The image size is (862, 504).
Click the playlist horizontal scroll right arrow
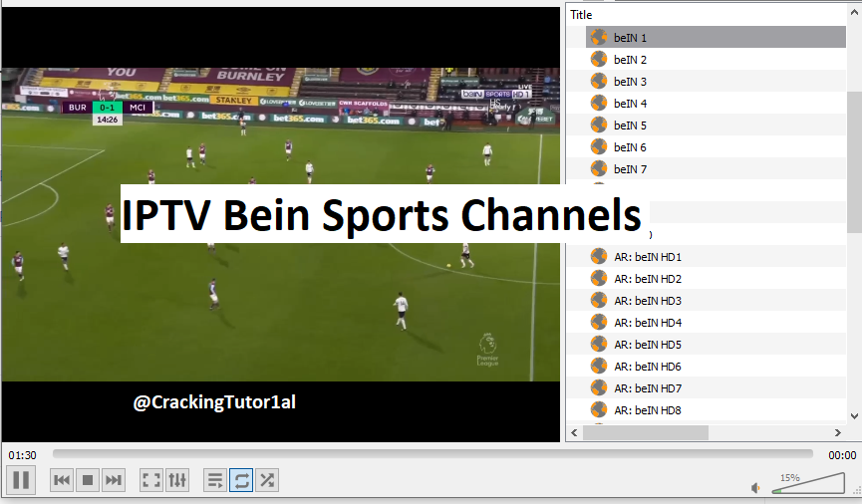tap(837, 433)
